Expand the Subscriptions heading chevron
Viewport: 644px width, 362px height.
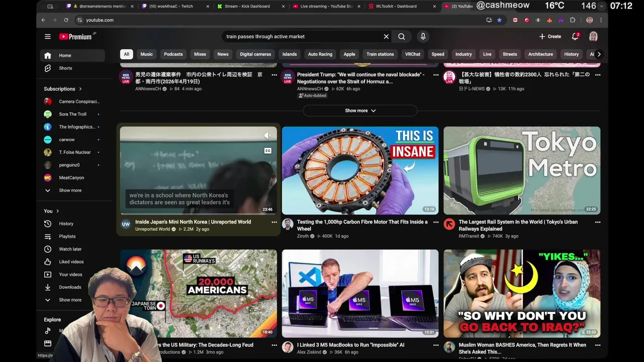point(80,89)
